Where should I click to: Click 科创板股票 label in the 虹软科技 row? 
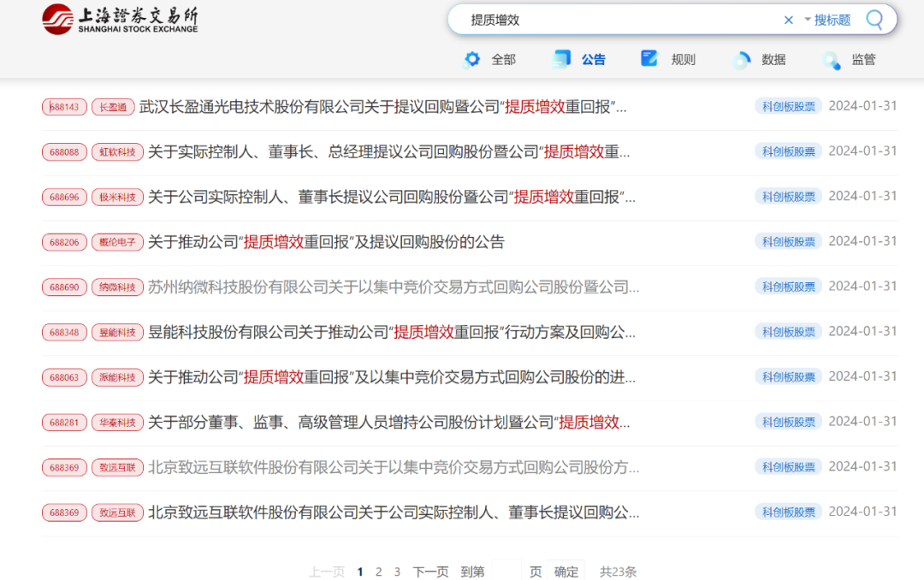(x=789, y=151)
